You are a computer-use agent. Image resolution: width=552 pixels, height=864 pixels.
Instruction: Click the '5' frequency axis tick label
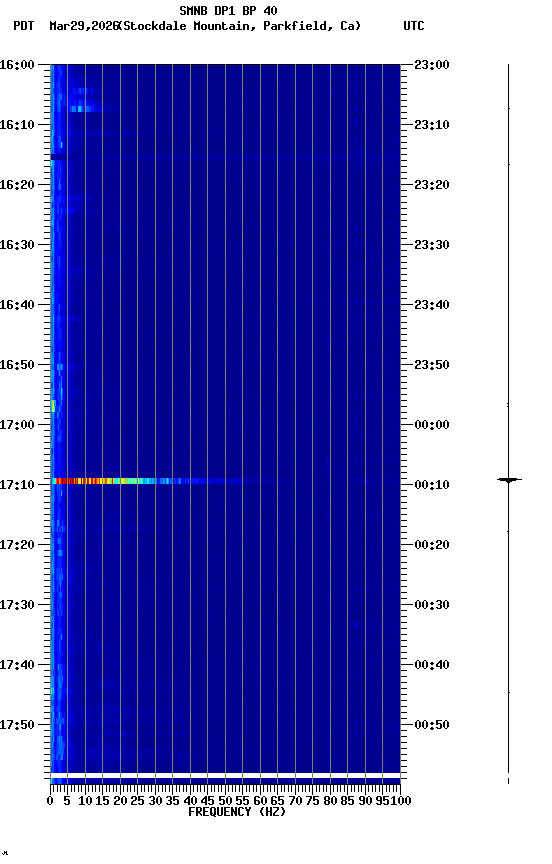pos(67,801)
